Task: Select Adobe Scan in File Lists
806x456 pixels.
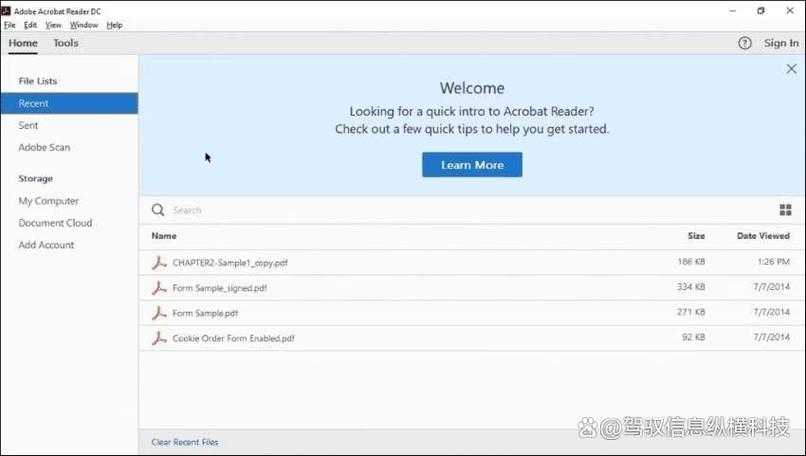Action: 44,147
